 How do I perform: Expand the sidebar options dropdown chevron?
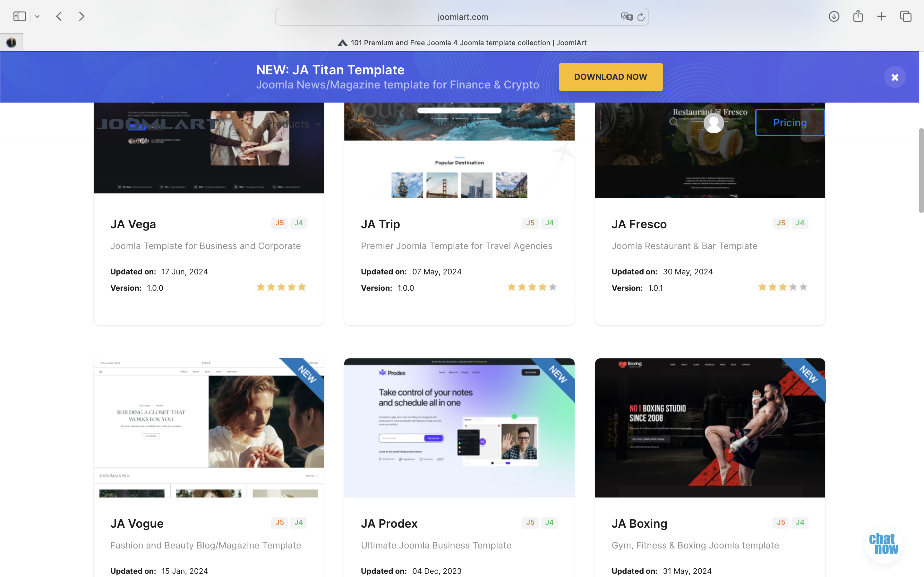37,16
